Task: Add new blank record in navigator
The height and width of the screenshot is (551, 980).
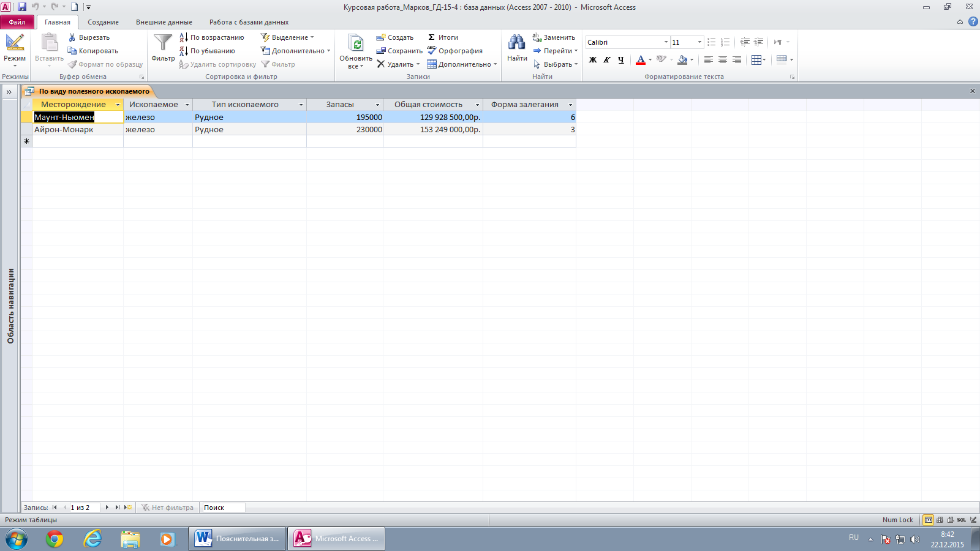Action: click(128, 508)
